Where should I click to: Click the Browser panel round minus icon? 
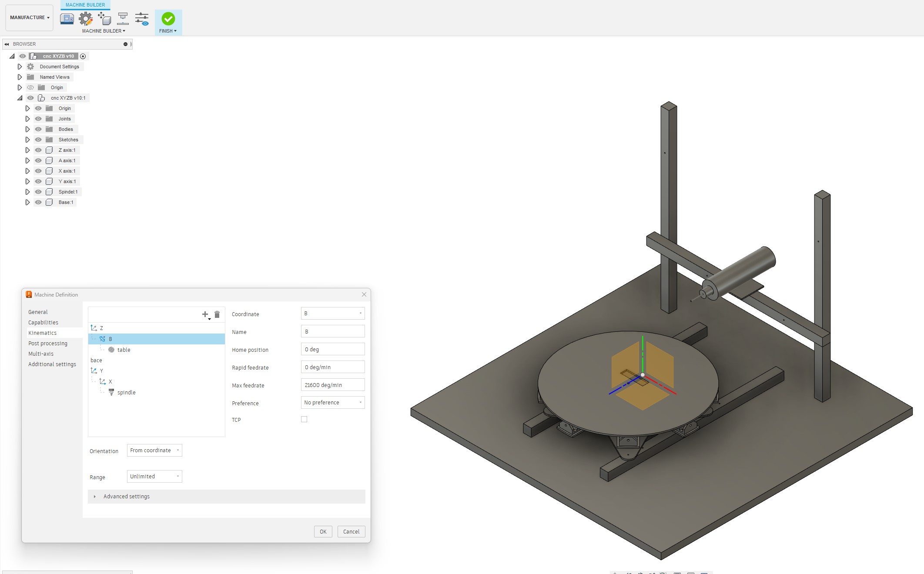coord(125,44)
